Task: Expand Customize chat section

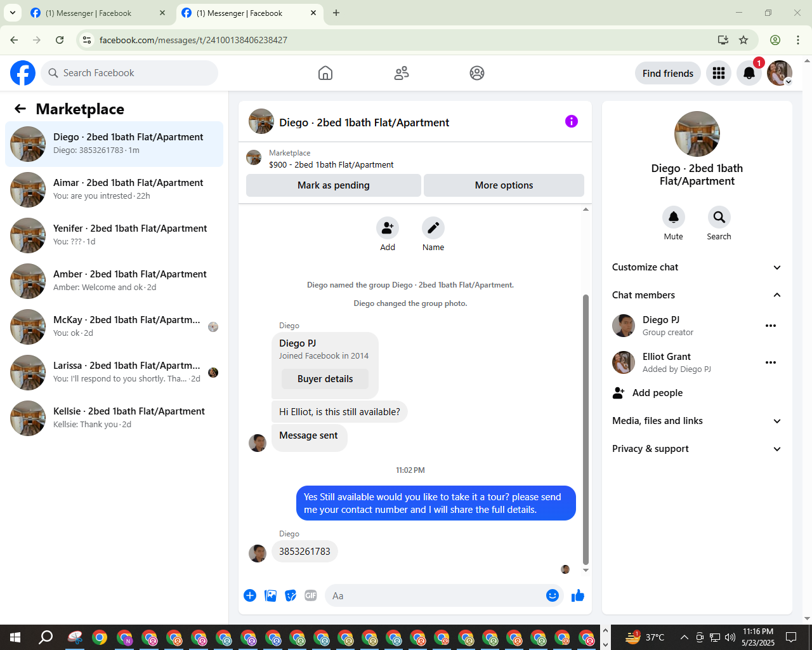Action: (x=697, y=267)
